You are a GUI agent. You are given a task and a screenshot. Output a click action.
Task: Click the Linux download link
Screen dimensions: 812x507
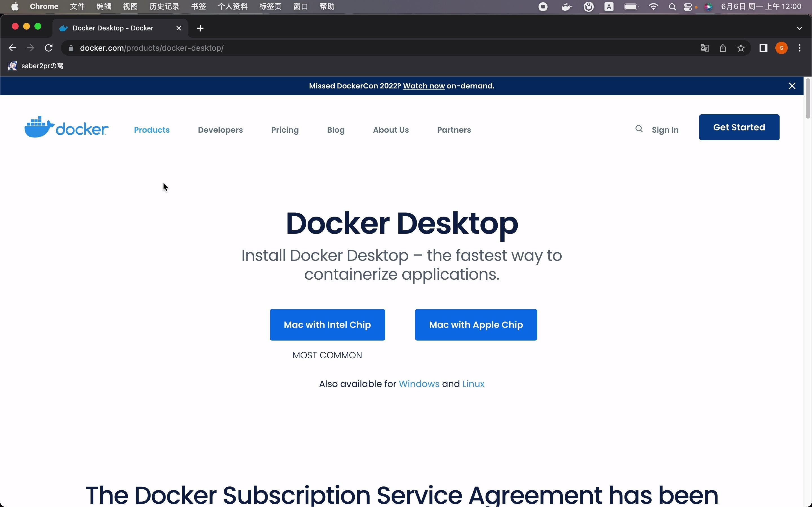click(473, 384)
